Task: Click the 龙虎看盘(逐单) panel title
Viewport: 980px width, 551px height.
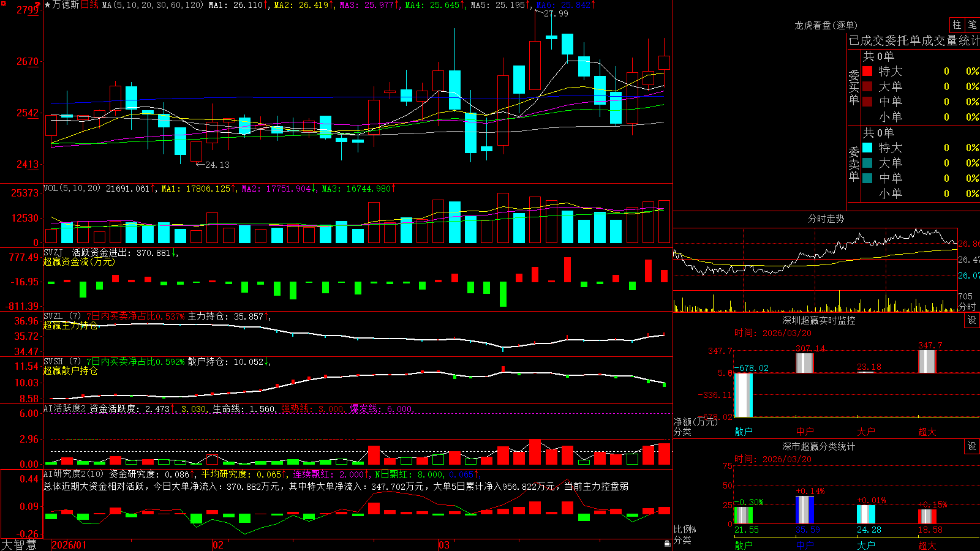Action: pyautogui.click(x=826, y=25)
